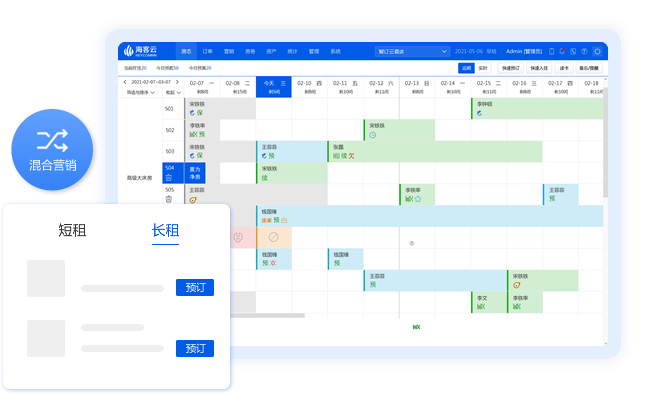Click the power logout icon

[x=597, y=51]
